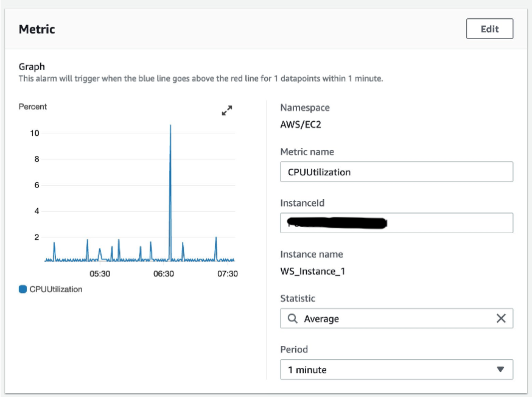This screenshot has height=397, width=532.
Task: Click the magnifier icon in Statistic field
Action: [292, 318]
